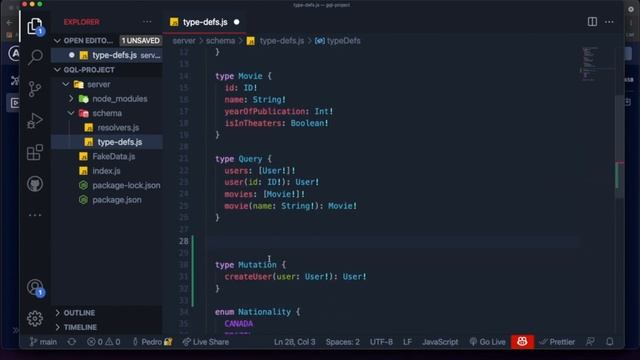Show additional activity bar views ellipsis
Viewport: 640px width, 360px height.
pos(35,215)
